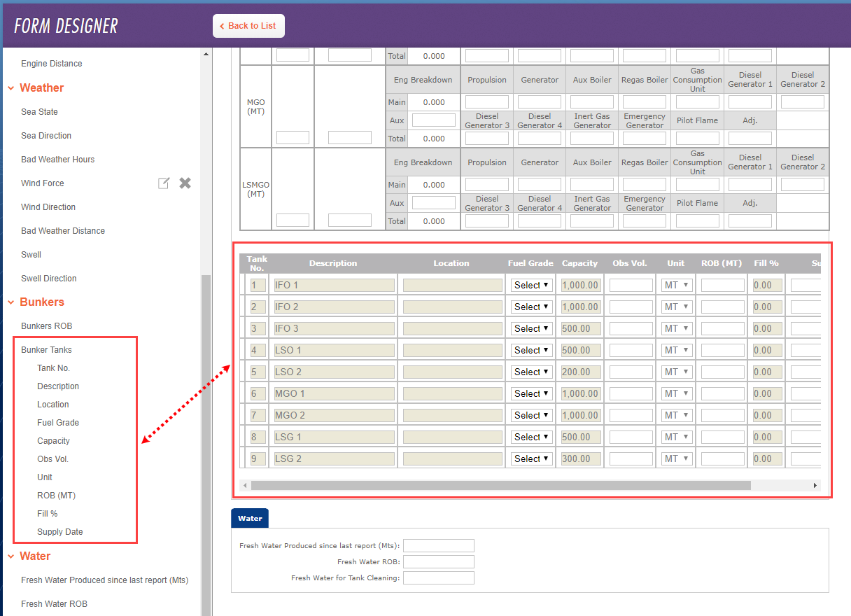
Task: Switch to the Water tab
Action: [x=249, y=517]
